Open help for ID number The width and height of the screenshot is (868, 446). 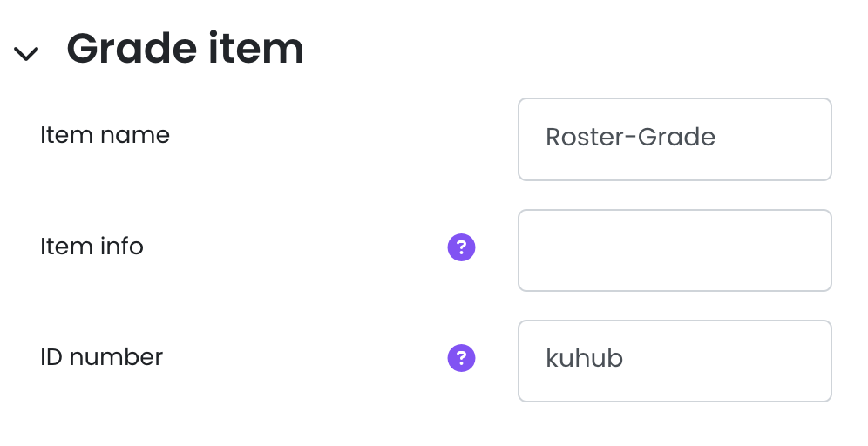[461, 358]
